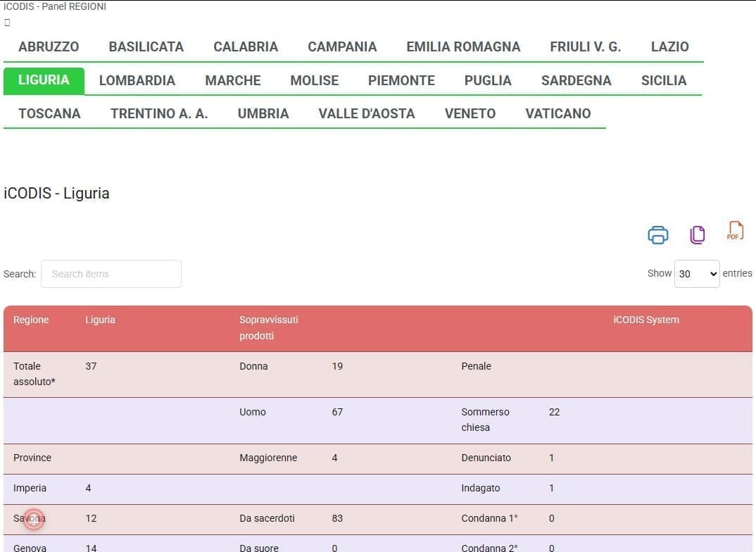Select the FRIULI V. G. tab
The width and height of the screenshot is (756, 552).
586,46
